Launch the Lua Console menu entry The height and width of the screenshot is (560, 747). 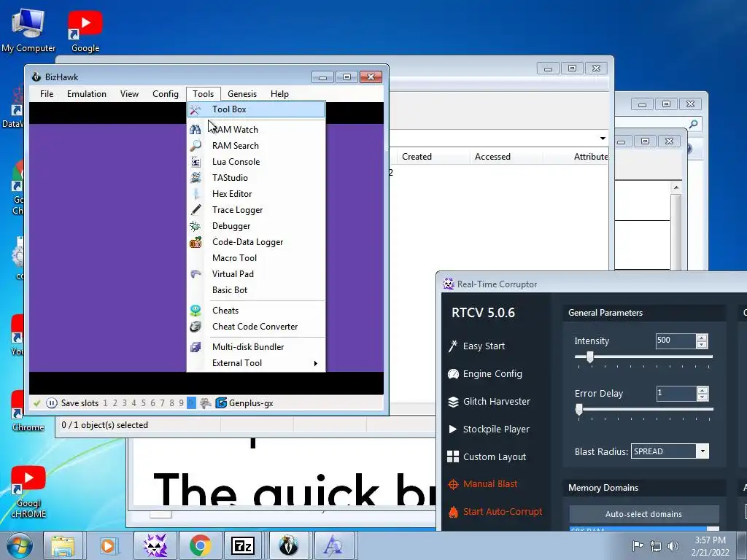point(256,162)
